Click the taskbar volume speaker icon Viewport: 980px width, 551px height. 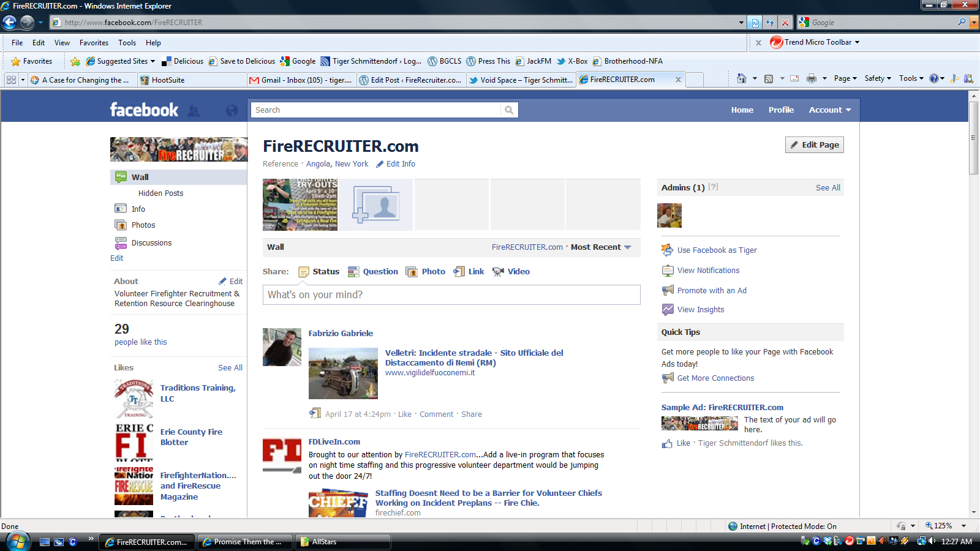pyautogui.click(x=932, y=541)
